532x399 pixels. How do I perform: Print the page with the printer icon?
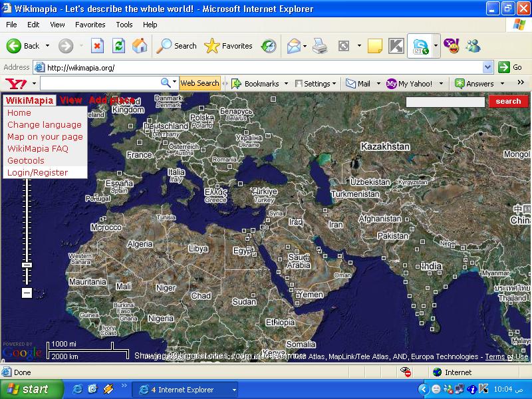coord(320,46)
